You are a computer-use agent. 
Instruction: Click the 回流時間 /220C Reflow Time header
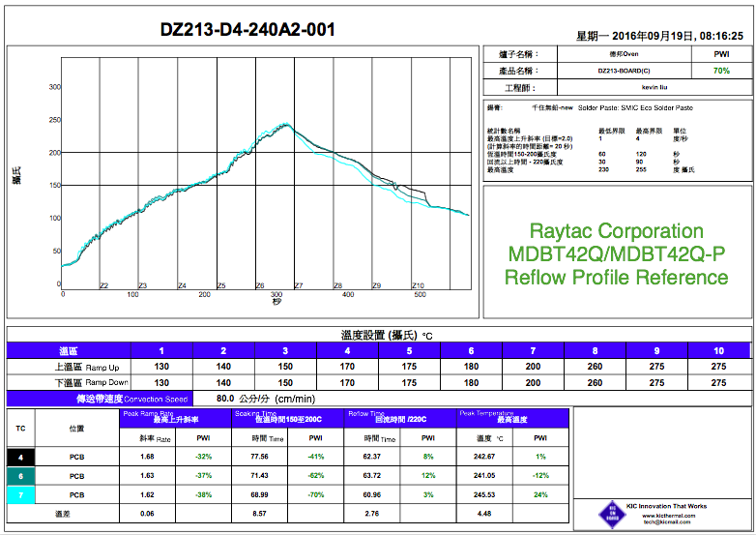pyautogui.click(x=400, y=418)
